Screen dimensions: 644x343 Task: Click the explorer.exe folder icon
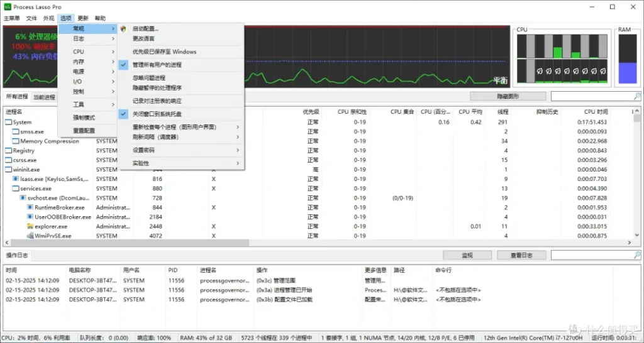pyautogui.click(x=30, y=226)
